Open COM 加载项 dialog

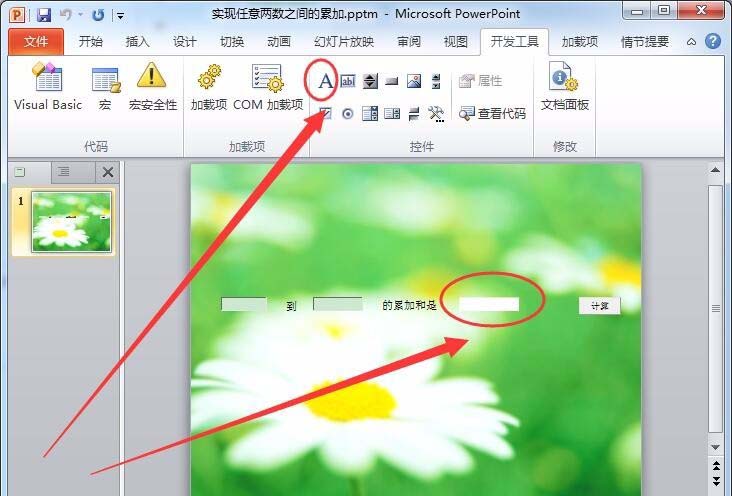click(x=268, y=87)
